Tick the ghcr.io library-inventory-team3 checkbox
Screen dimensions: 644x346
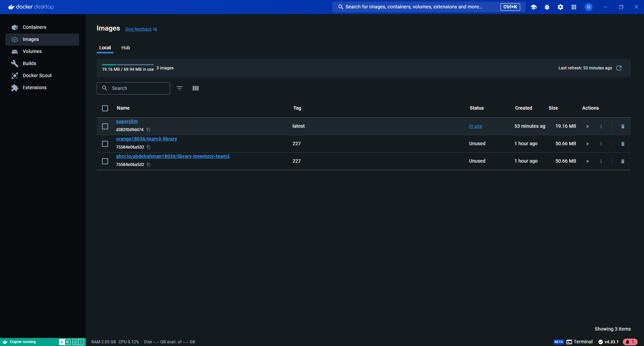click(x=105, y=161)
